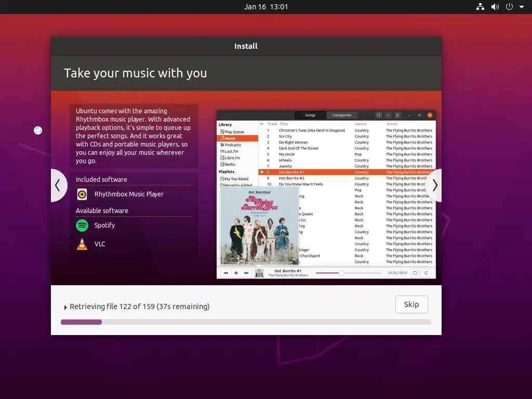Open the network status icon in top bar
This screenshot has width=532, height=399.
480,7
